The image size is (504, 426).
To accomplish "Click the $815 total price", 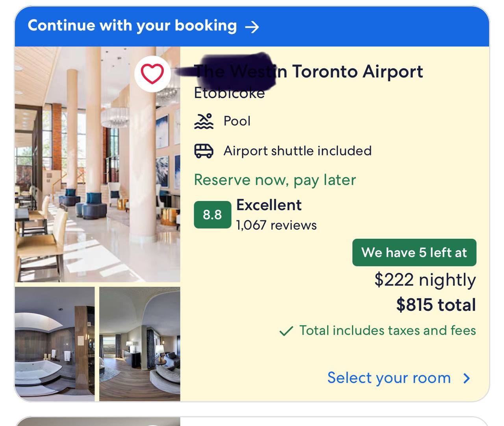I will coord(436,305).
